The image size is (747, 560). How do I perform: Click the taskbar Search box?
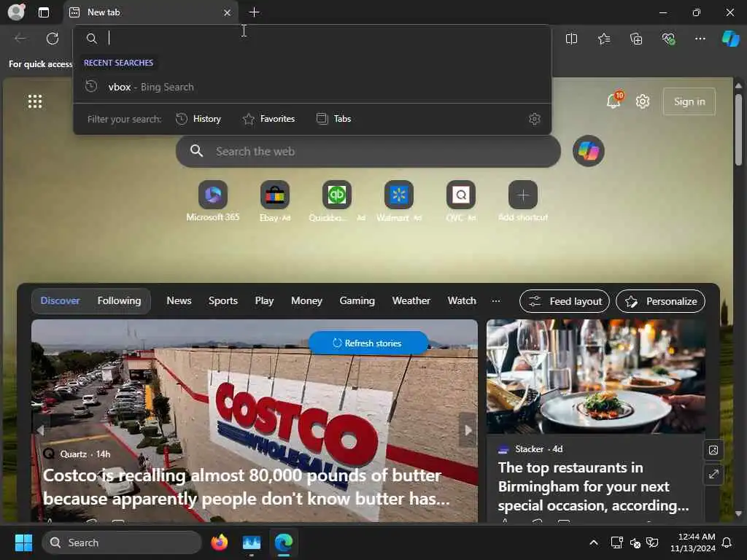[x=122, y=542]
